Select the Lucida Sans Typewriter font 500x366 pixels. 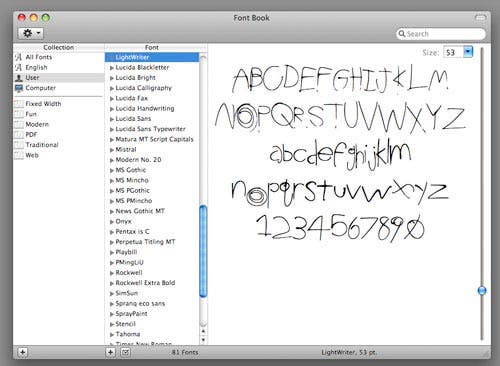(150, 129)
